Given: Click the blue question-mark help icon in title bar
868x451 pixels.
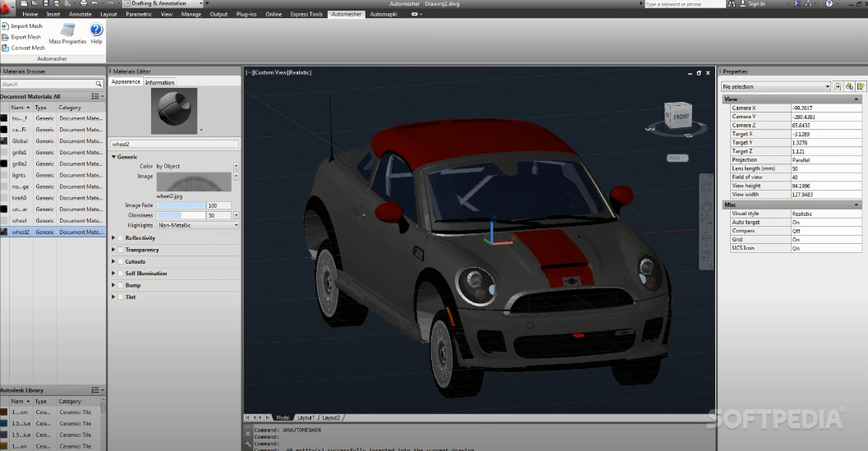Looking at the screenshot, I should 829,3.
